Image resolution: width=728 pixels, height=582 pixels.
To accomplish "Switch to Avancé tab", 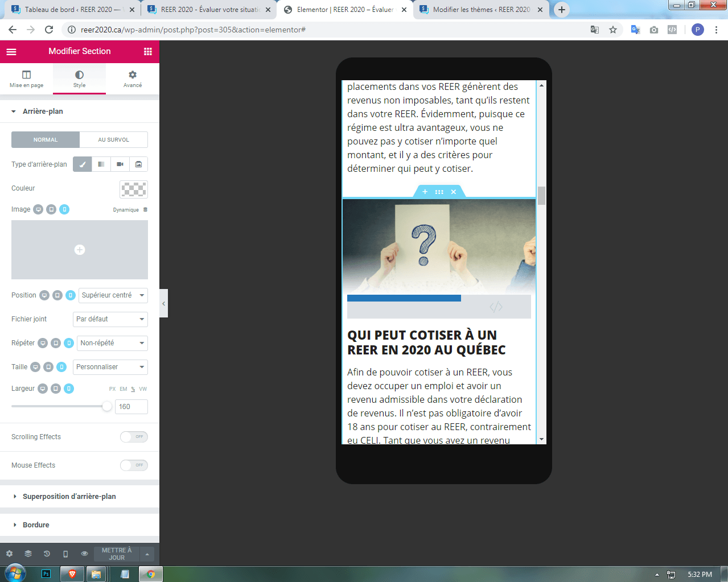I will (x=133, y=79).
